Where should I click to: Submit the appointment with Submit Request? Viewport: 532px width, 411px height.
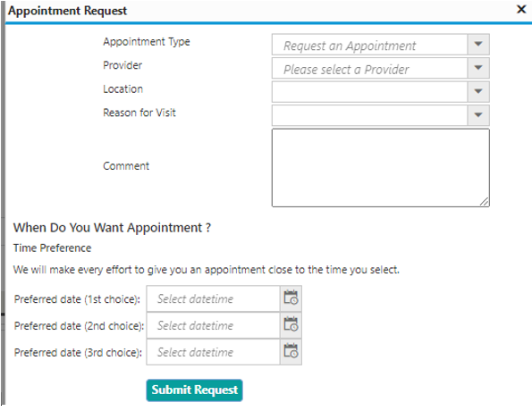[194, 390]
